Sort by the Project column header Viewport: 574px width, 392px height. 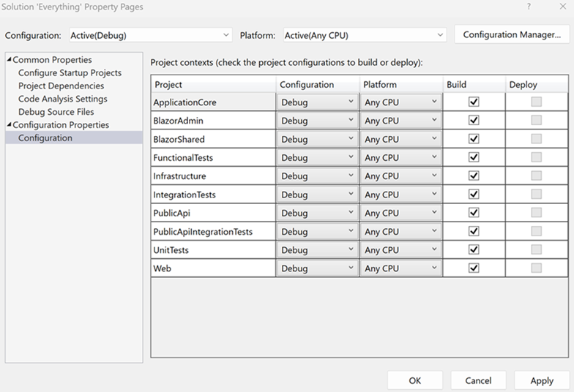pyautogui.click(x=214, y=85)
